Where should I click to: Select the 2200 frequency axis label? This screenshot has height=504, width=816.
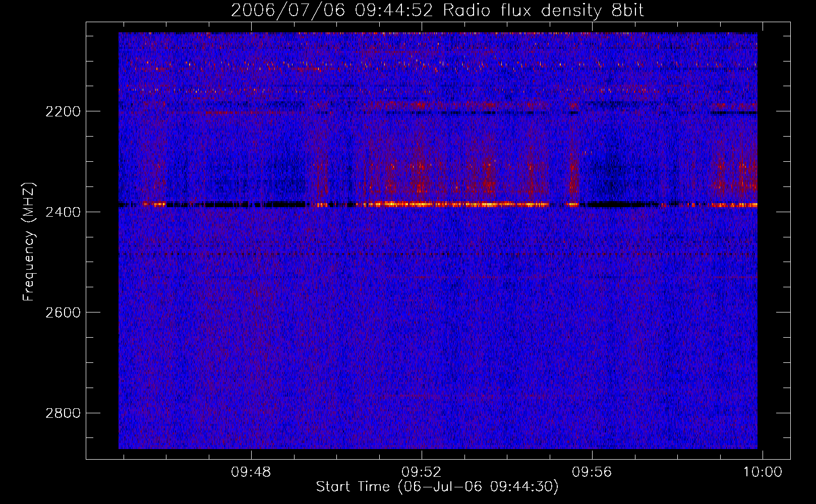pos(63,111)
